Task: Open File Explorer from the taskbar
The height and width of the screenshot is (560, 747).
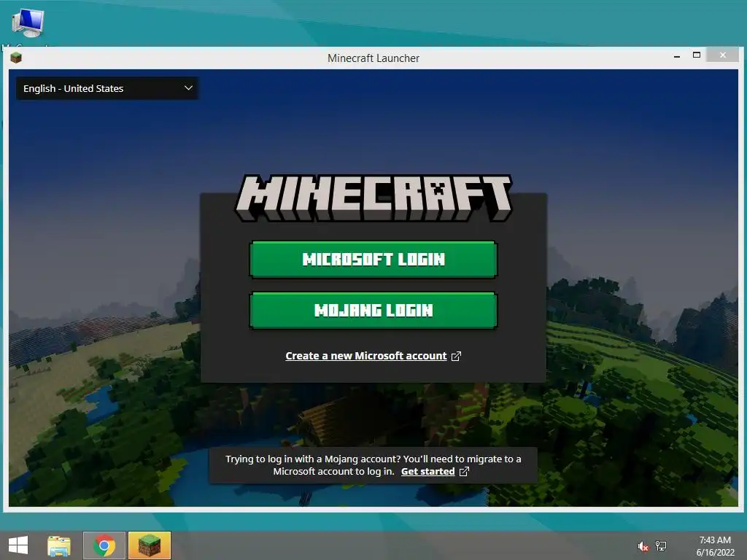Action: click(59, 545)
